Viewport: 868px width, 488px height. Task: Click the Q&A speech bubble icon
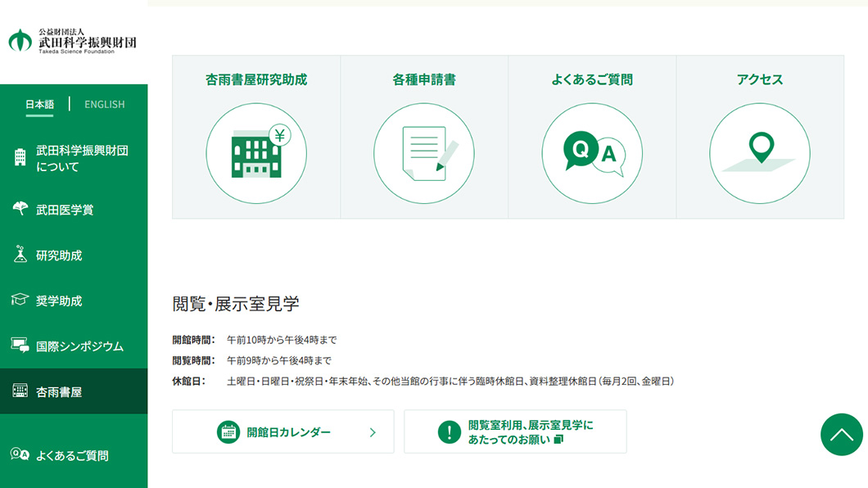[x=591, y=153]
